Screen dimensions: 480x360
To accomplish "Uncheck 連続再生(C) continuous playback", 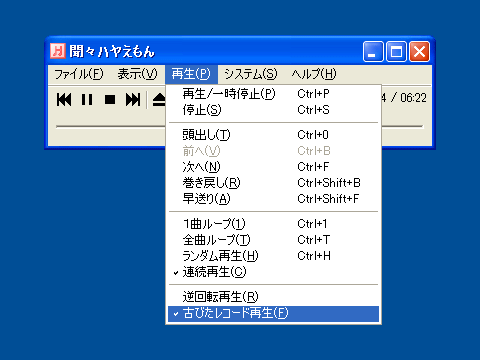I will [273, 272].
